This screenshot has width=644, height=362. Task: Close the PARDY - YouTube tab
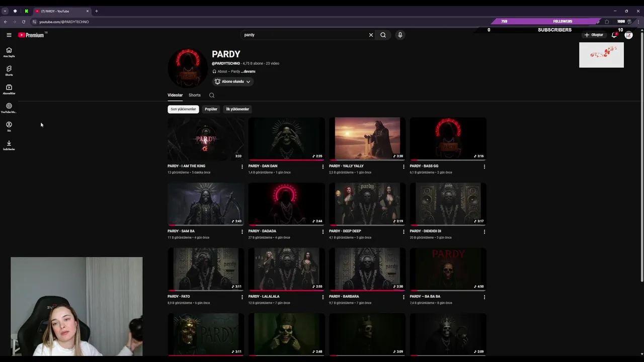(88, 11)
